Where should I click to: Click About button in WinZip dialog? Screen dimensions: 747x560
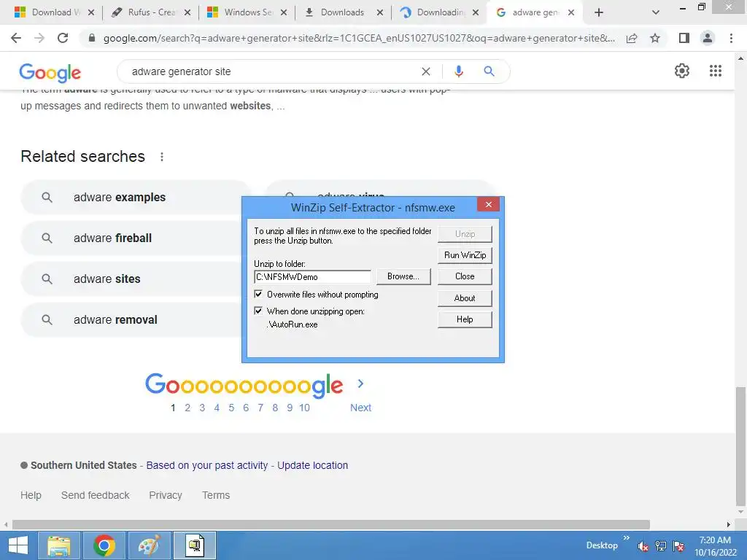pos(465,298)
